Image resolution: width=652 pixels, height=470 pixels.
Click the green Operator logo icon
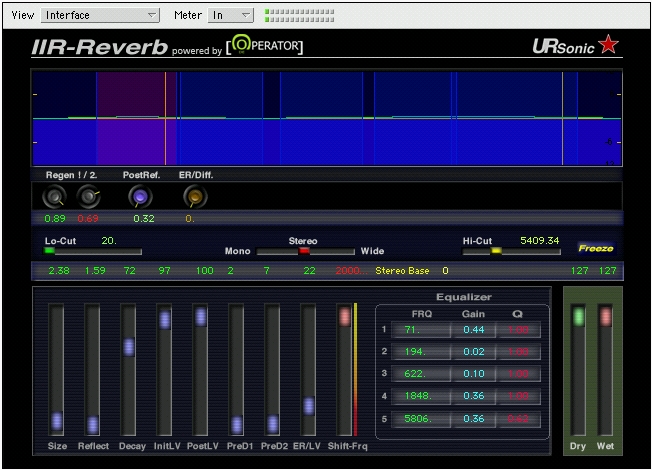(x=242, y=44)
